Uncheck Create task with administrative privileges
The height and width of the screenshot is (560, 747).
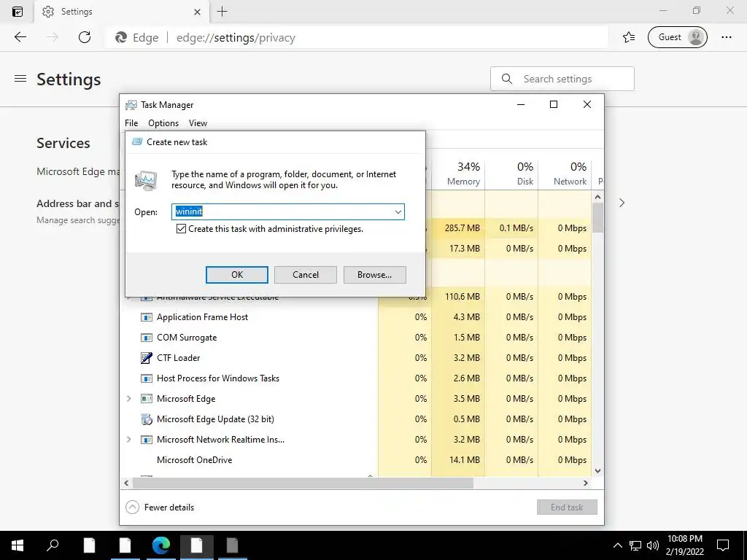pos(181,229)
